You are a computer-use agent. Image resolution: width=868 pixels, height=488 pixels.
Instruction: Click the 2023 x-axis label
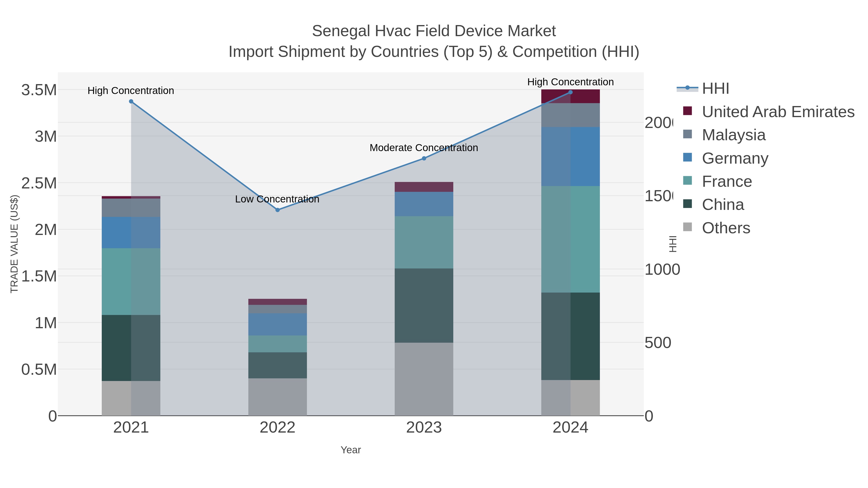[424, 428]
